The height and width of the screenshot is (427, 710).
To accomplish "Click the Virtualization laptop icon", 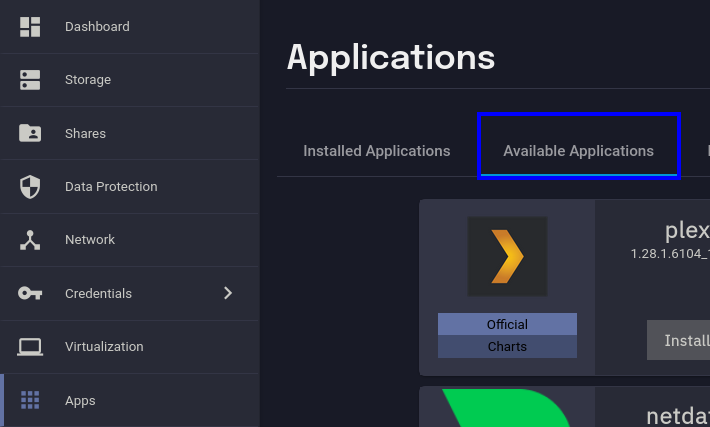I will (30, 347).
